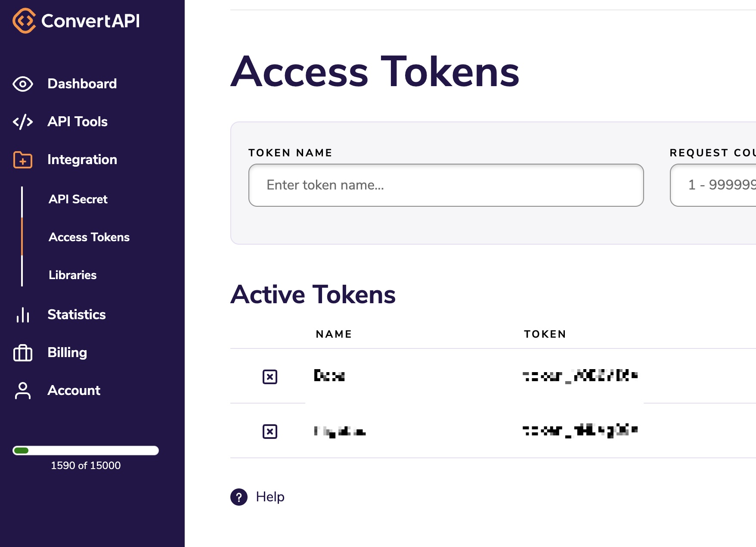Click the Help link text
756x547 pixels.
coord(270,497)
